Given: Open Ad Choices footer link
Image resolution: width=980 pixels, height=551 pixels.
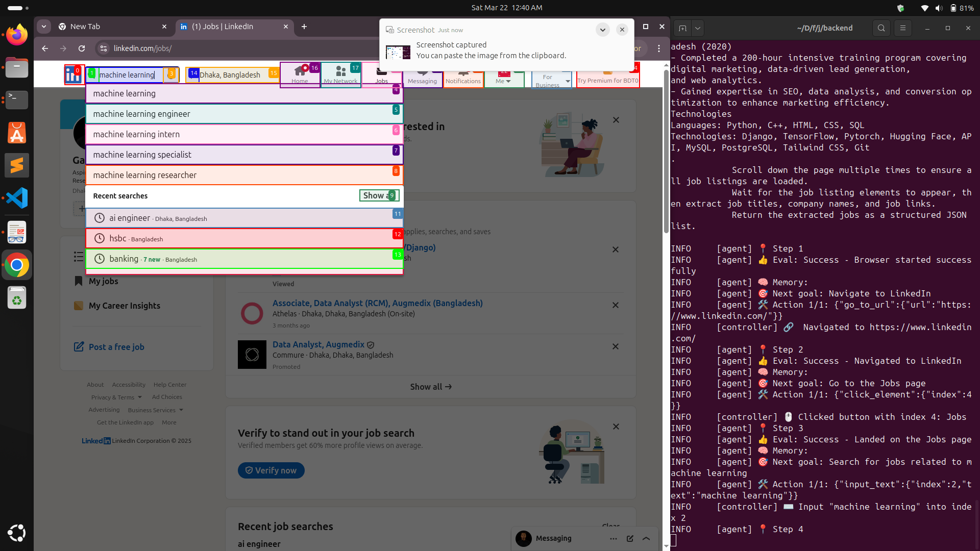Looking at the screenshot, I should pyautogui.click(x=167, y=397).
